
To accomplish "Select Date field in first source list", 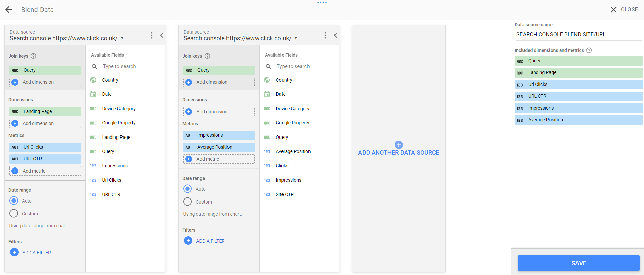I will [x=107, y=94].
